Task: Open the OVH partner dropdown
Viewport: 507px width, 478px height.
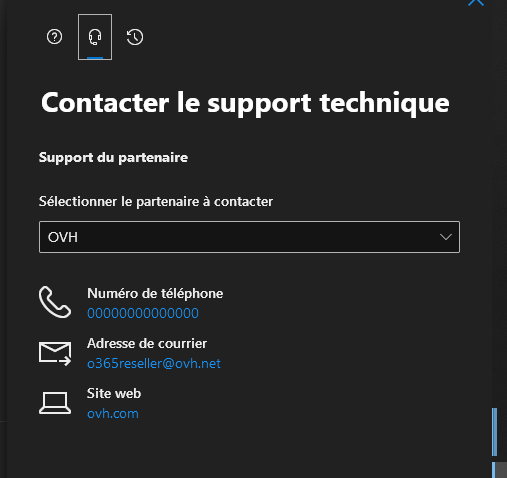Action: pos(249,237)
